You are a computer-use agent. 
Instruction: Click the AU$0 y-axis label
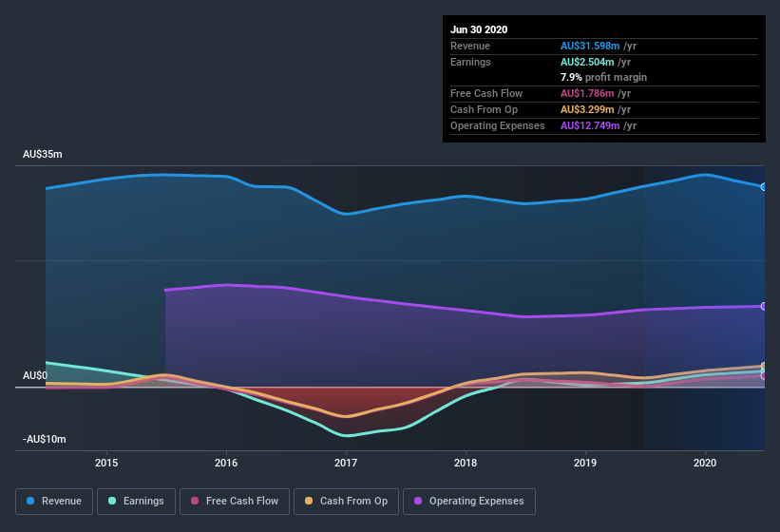(35, 375)
